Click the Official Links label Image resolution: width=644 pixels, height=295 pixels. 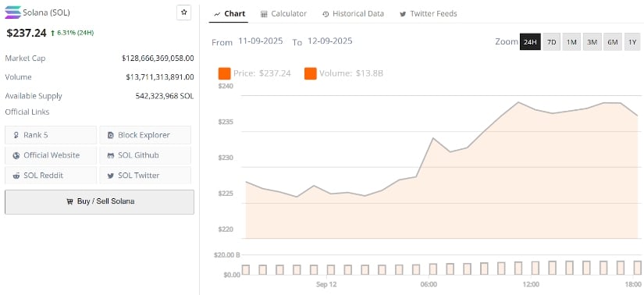27,112
